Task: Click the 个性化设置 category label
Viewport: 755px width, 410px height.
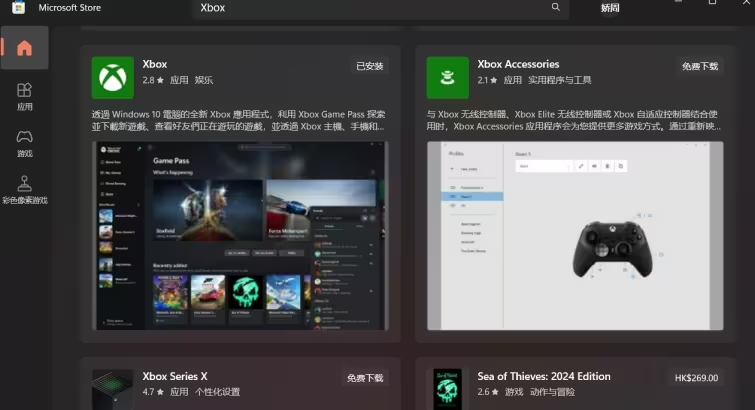Action: tap(217, 392)
